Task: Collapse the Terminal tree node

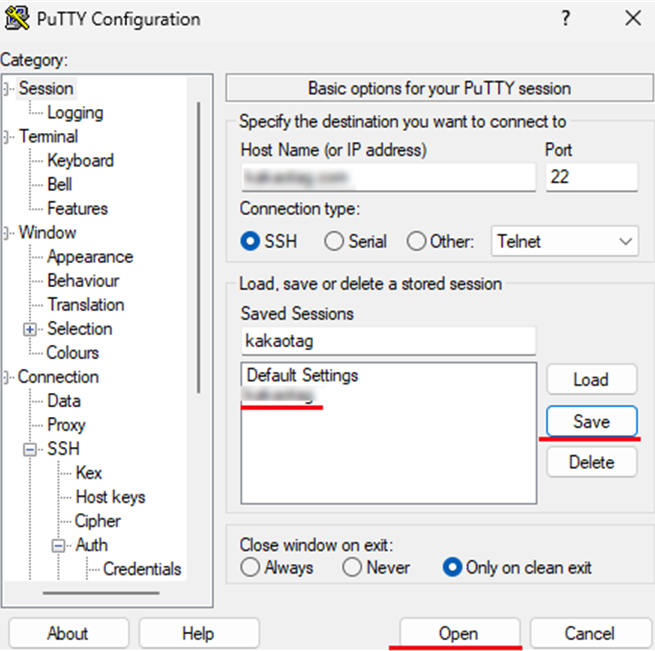Action: [6, 137]
